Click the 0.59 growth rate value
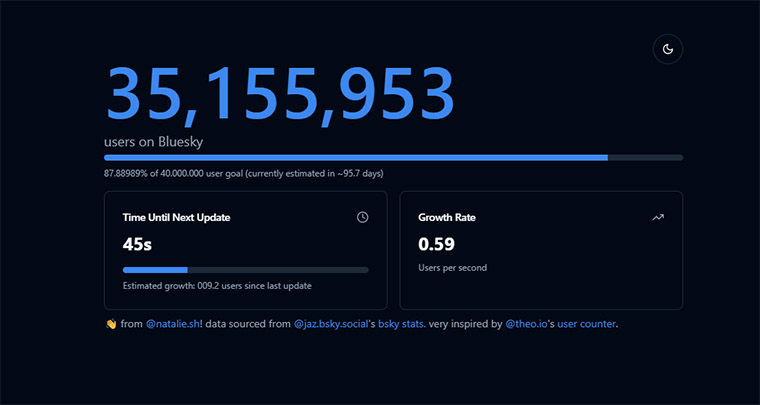The height and width of the screenshot is (405, 760). 436,244
